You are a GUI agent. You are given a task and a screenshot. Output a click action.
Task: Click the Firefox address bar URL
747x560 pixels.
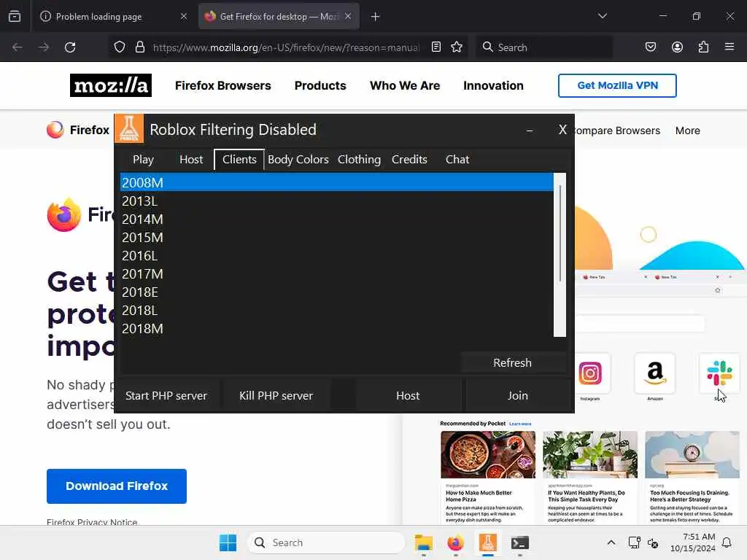coord(286,47)
